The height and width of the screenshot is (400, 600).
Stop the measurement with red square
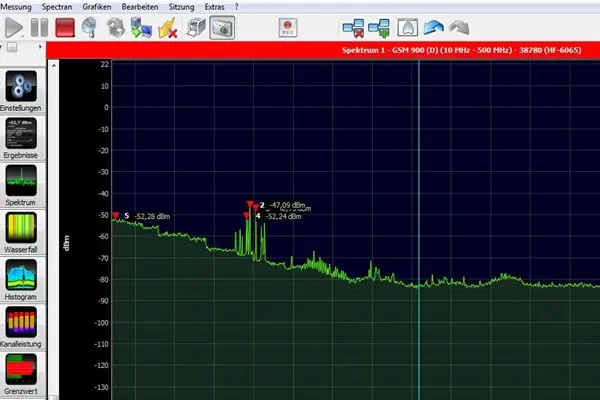click(x=65, y=27)
